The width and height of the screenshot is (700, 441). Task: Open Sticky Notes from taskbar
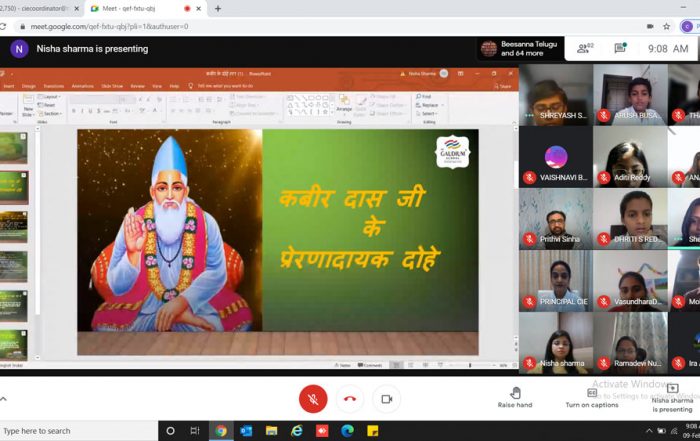[373, 431]
